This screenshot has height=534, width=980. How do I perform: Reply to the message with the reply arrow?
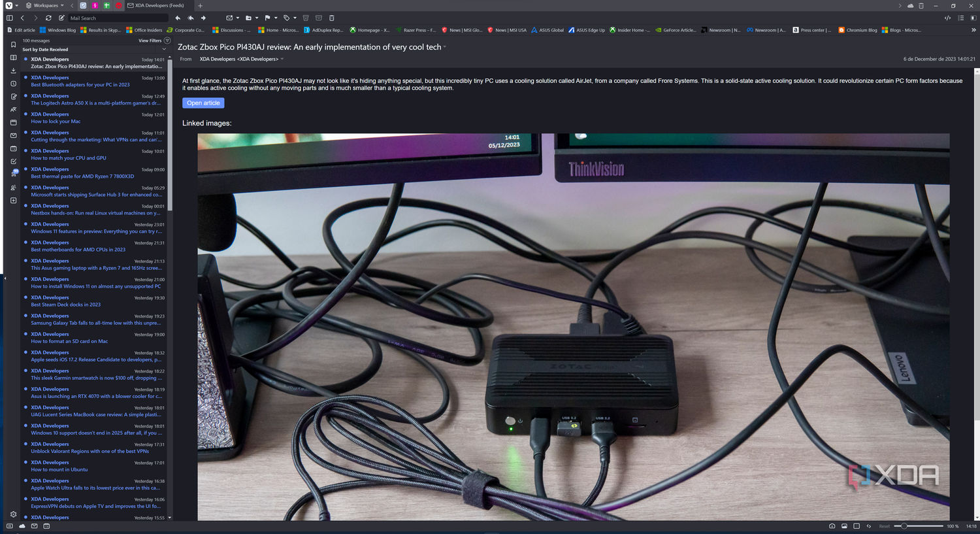click(178, 18)
